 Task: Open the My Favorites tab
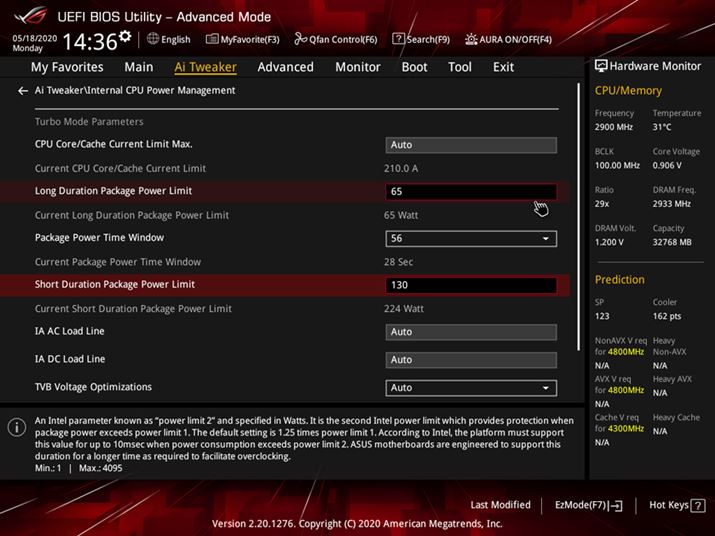point(67,67)
